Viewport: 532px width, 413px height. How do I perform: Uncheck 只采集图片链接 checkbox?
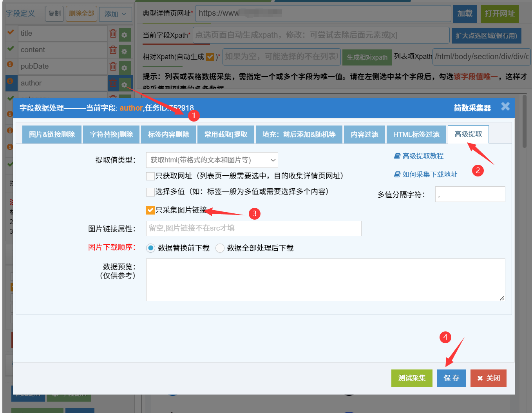tap(150, 210)
